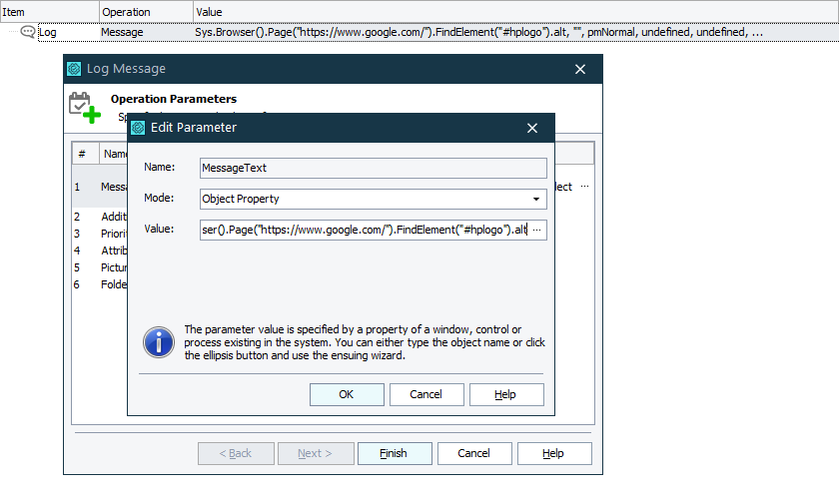Click the Edit Parameter title bar icon

click(137, 128)
